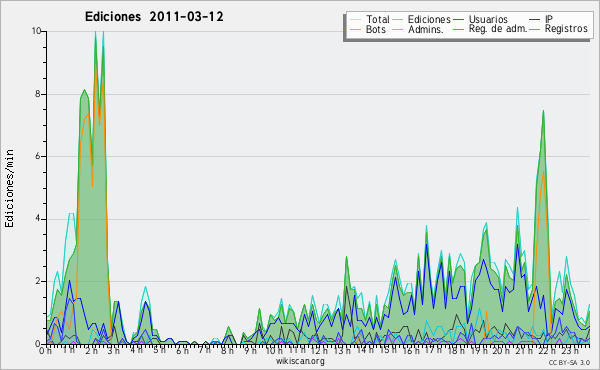Click the magenta Reg. de adm. legend swatch

pyautogui.click(x=458, y=29)
